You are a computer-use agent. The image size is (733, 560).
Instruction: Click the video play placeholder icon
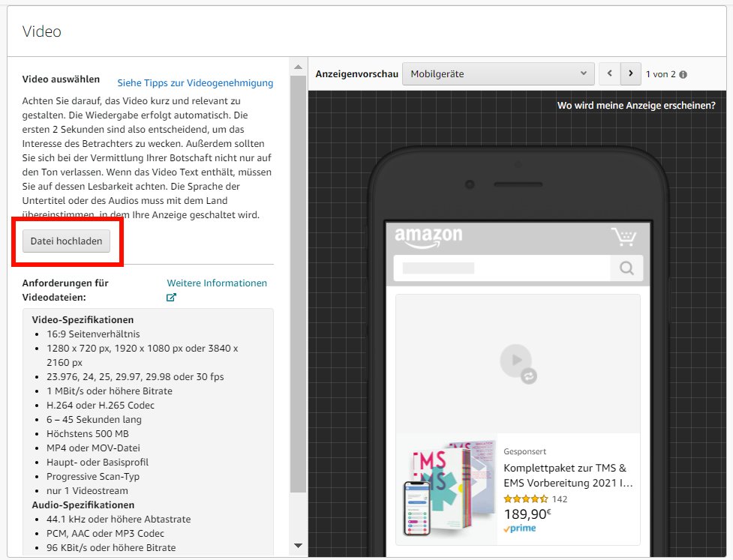click(518, 363)
